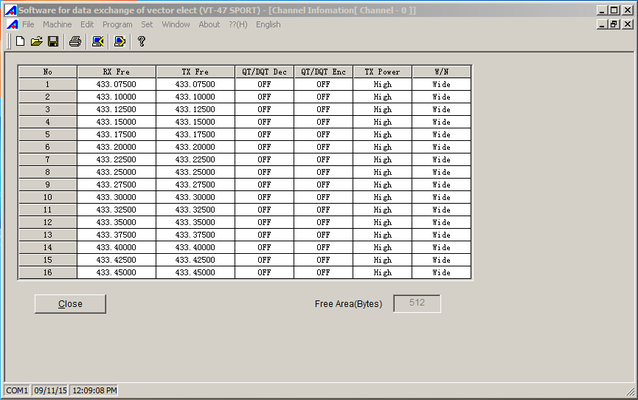638x400 pixels.
Task: Click QT/DQT Dec OFF cell in row 10
Action: tap(264, 197)
